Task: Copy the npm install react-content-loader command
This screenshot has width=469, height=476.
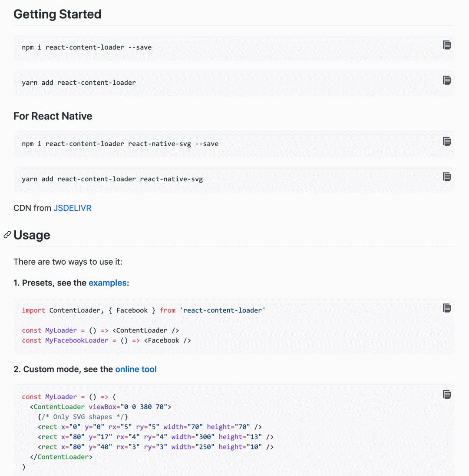Action: [x=447, y=45]
